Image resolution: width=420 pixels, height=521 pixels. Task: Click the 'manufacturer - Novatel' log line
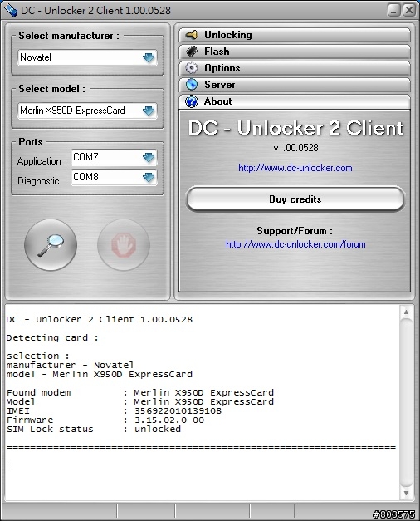coord(70,365)
